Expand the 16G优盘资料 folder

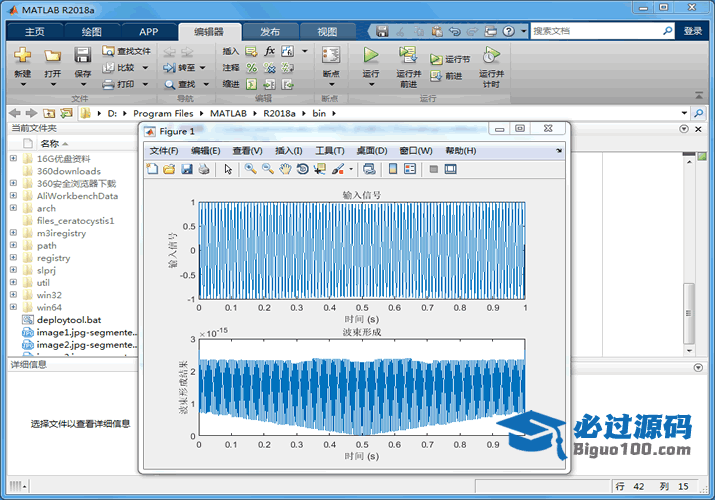click(x=13, y=159)
